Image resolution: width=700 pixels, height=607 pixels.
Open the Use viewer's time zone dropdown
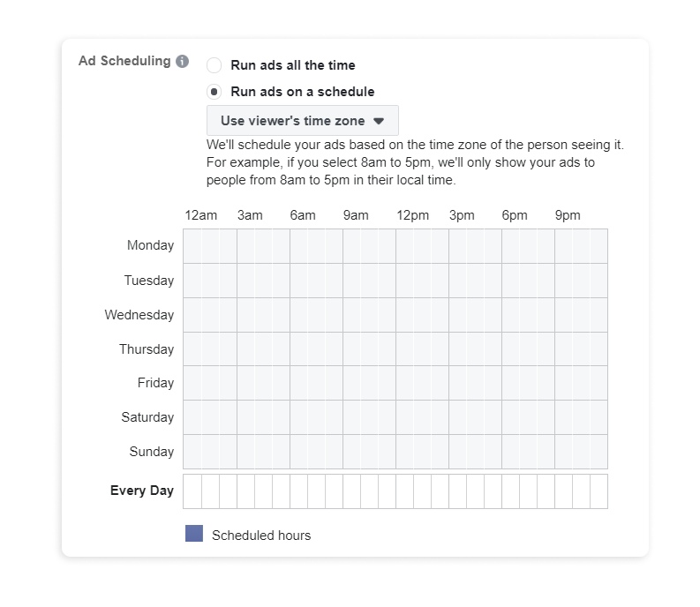pos(302,121)
